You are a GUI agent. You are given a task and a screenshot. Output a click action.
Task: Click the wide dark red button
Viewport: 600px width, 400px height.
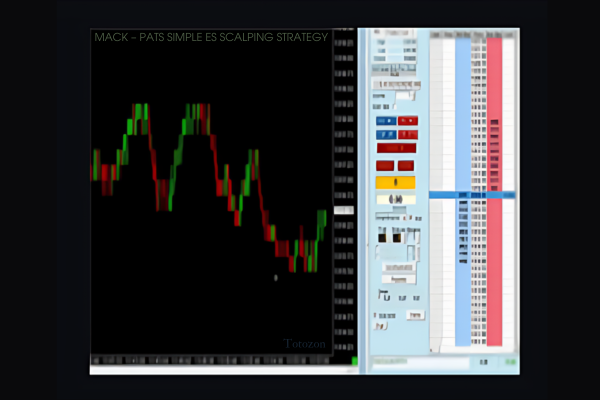coord(395,149)
